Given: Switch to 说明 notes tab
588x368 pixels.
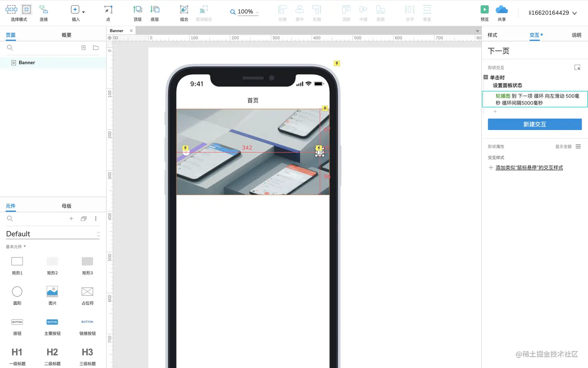Looking at the screenshot, I should [x=576, y=35].
